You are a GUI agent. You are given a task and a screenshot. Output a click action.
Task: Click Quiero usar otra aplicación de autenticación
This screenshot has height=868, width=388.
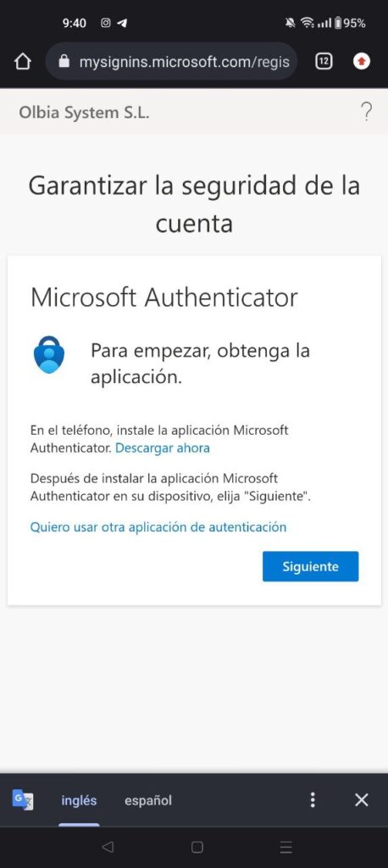[x=158, y=527]
